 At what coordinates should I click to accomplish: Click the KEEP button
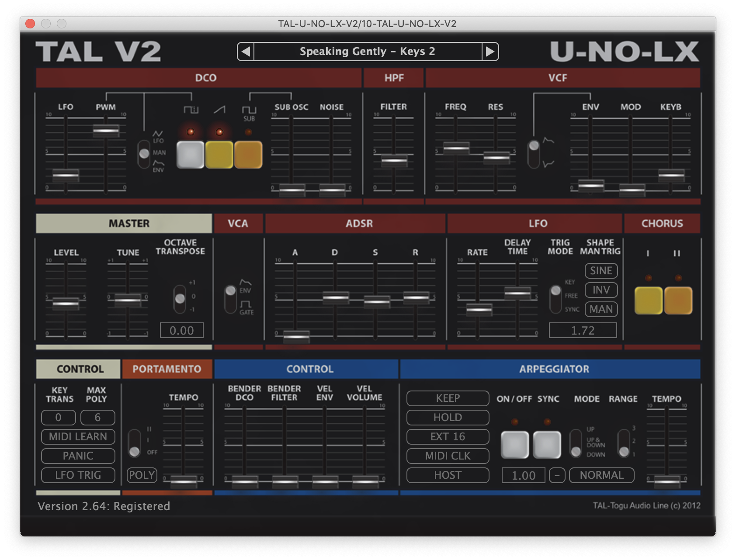[x=448, y=398]
